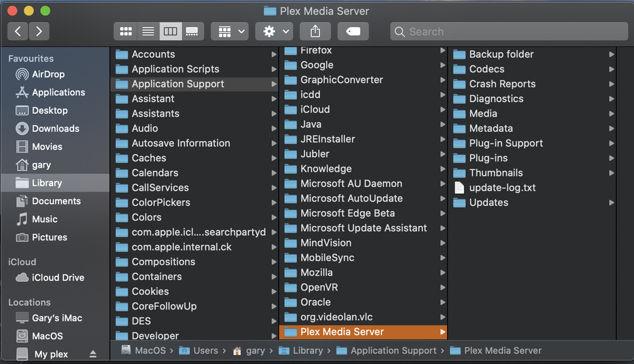
Task: Eject the My plex volume
Action: (93, 354)
